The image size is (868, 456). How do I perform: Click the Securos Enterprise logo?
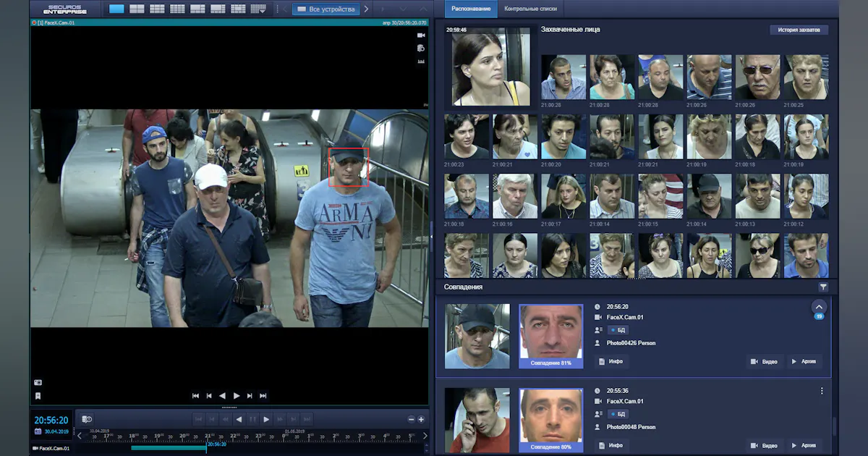(65, 9)
